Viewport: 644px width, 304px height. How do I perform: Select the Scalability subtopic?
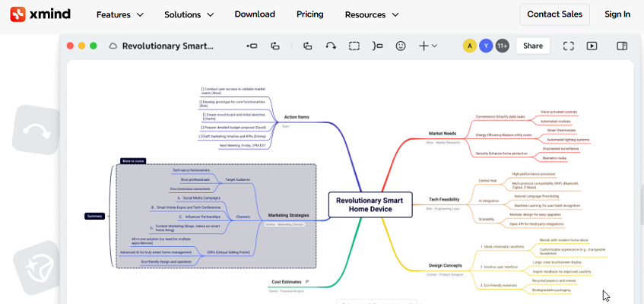click(x=487, y=220)
